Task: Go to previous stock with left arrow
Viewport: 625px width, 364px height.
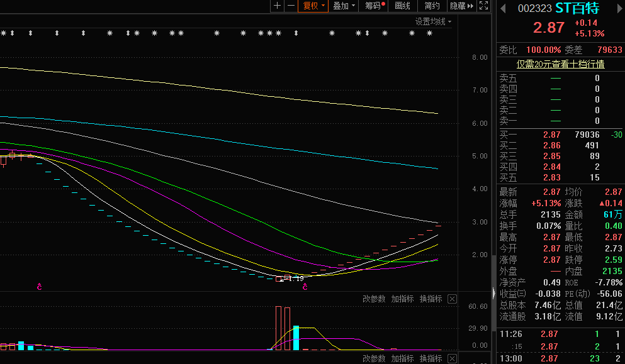Action: 502,9
